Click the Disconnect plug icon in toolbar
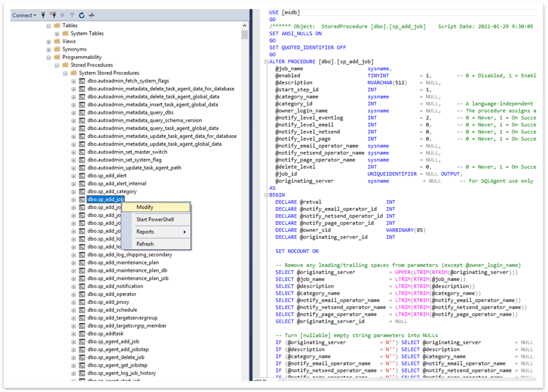 coord(53,15)
